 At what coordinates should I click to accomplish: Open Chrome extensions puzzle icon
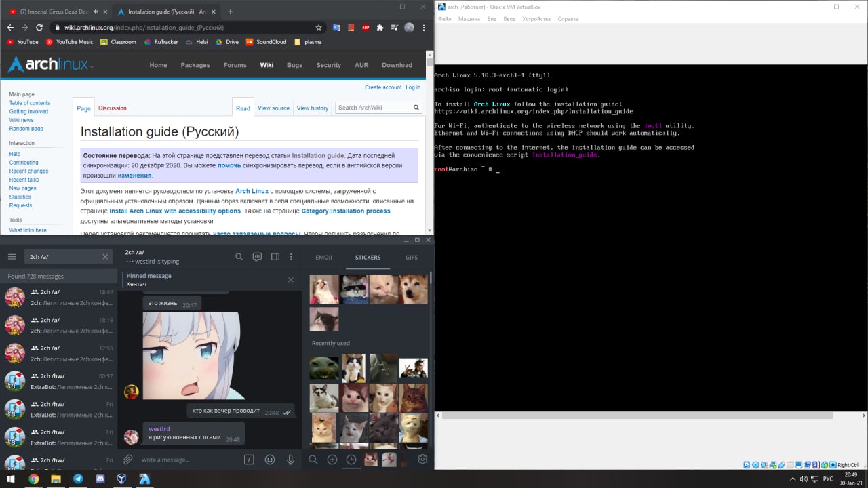coord(380,28)
